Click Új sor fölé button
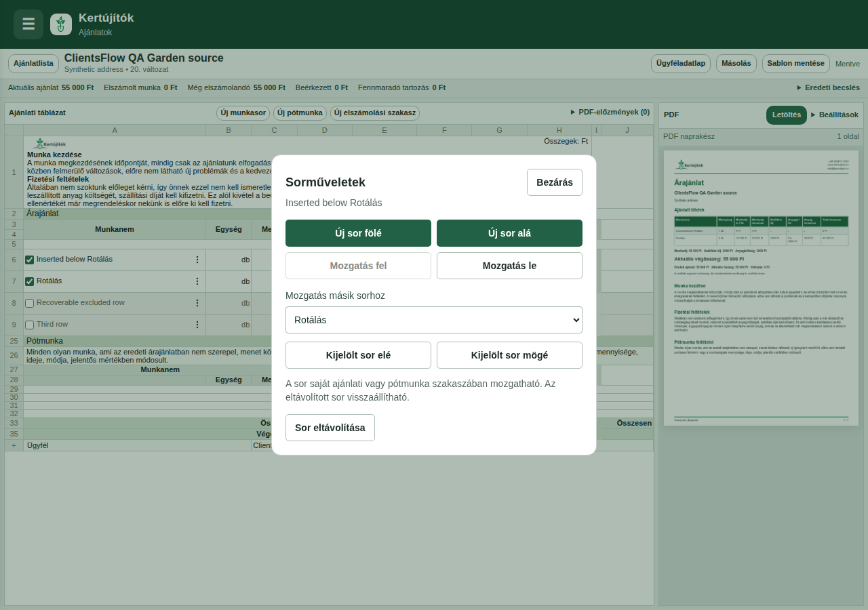Image resolution: width=868 pixels, height=610 pixels. [x=358, y=233]
